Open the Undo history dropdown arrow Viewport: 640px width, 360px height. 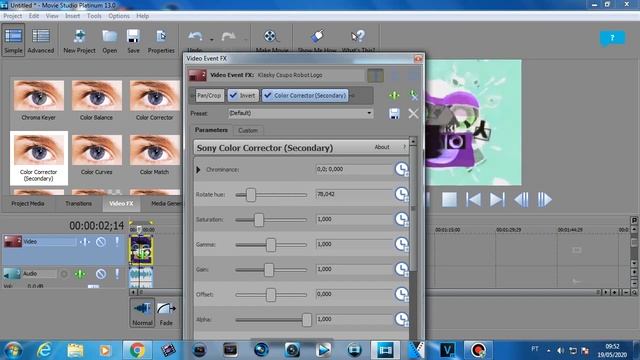coord(211,40)
